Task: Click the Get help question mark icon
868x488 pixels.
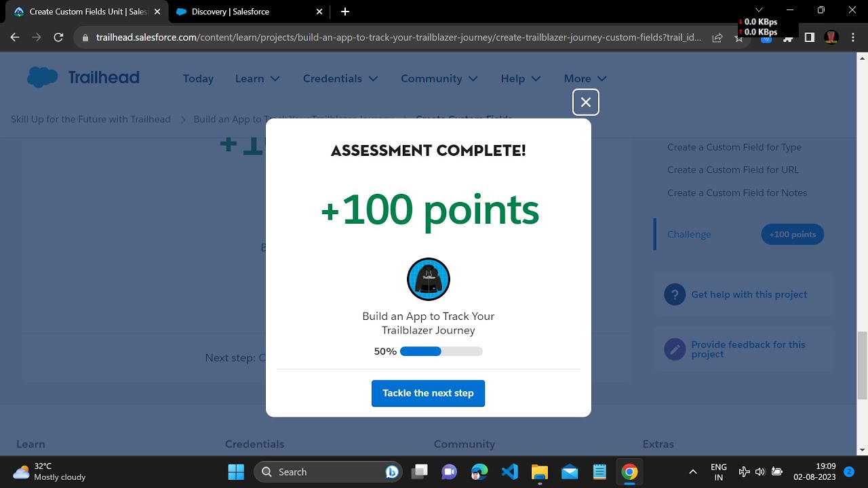Action: pos(675,295)
